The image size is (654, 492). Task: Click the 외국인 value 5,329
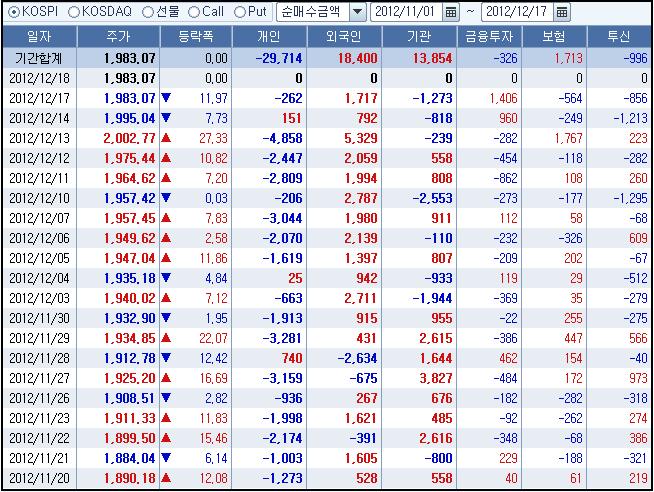361,138
